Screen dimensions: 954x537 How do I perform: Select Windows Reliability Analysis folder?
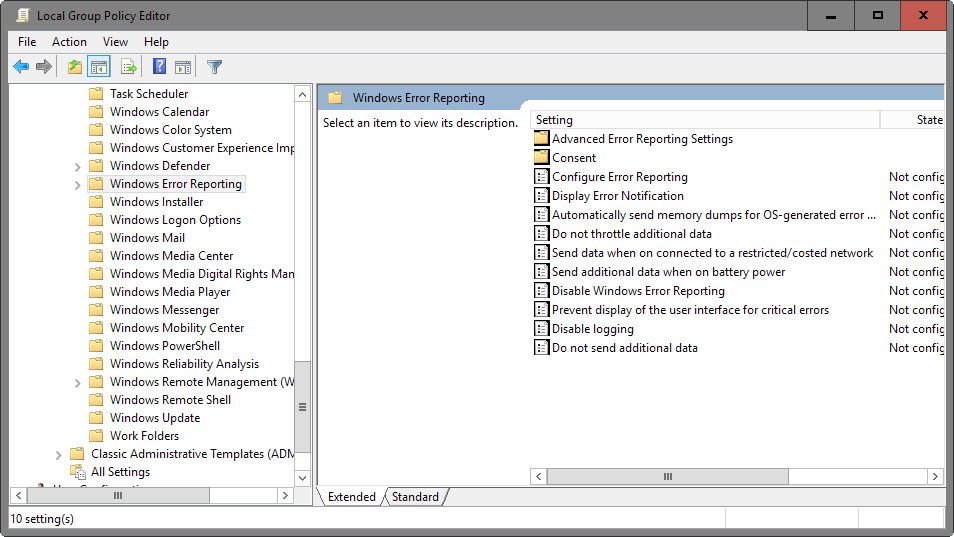[x=184, y=364]
